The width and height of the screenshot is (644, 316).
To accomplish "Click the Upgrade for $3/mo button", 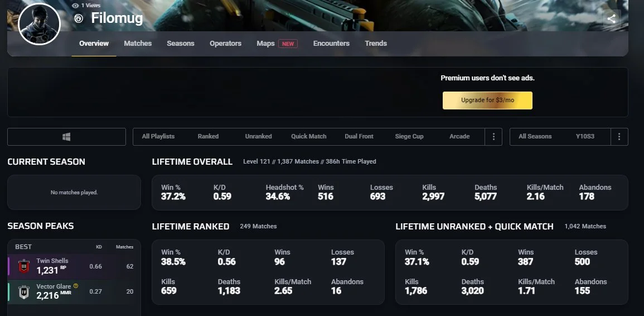I will coord(487,100).
